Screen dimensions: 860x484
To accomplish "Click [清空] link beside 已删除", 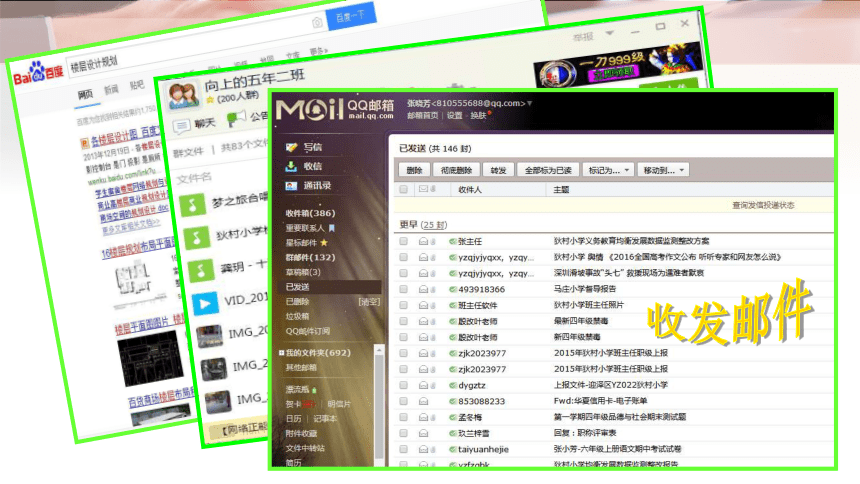I will pyautogui.click(x=369, y=302).
